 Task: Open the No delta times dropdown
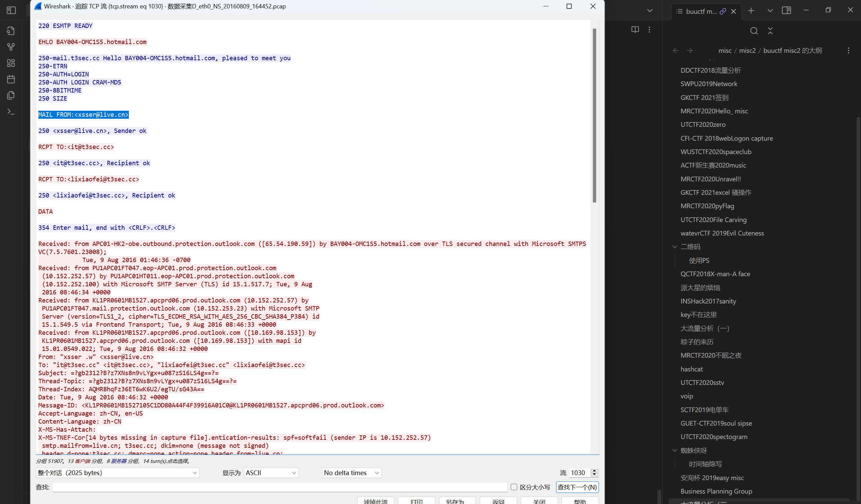click(352, 473)
